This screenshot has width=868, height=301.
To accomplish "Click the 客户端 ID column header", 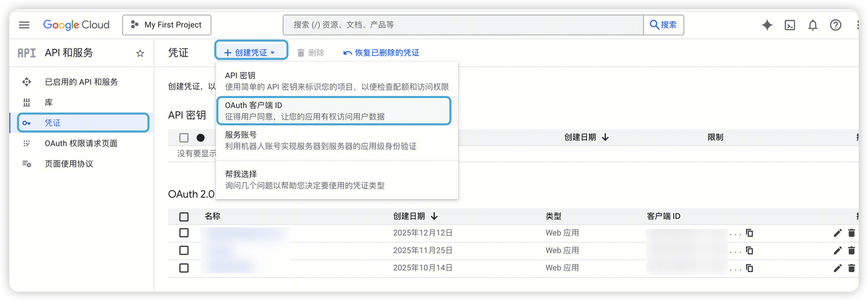I will [x=664, y=216].
